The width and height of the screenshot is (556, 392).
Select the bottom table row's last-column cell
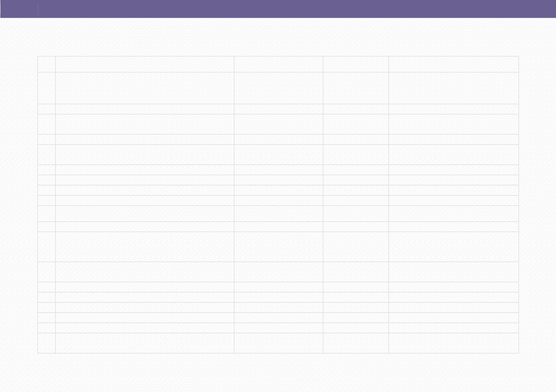pos(454,343)
